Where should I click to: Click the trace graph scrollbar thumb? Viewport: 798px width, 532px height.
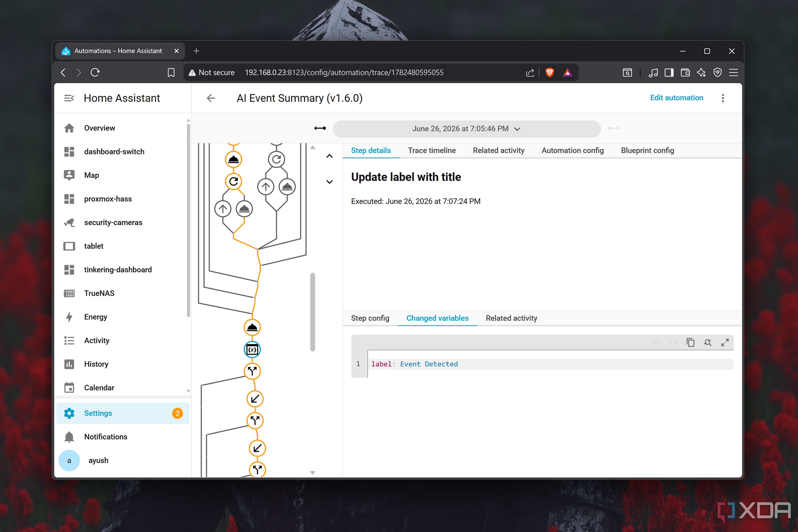313,312
